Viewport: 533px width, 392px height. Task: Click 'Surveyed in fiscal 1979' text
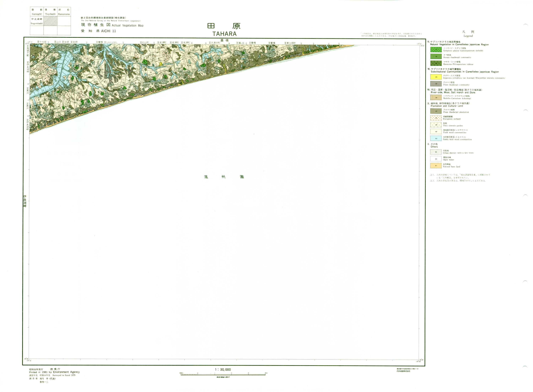coord(64,375)
